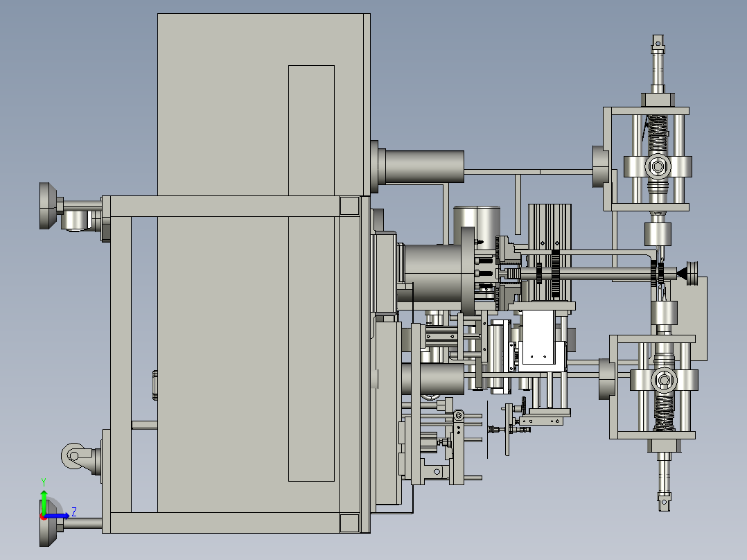Select the coil spring in the lower right frame
Screen dimensions: 747x560
tap(664, 413)
